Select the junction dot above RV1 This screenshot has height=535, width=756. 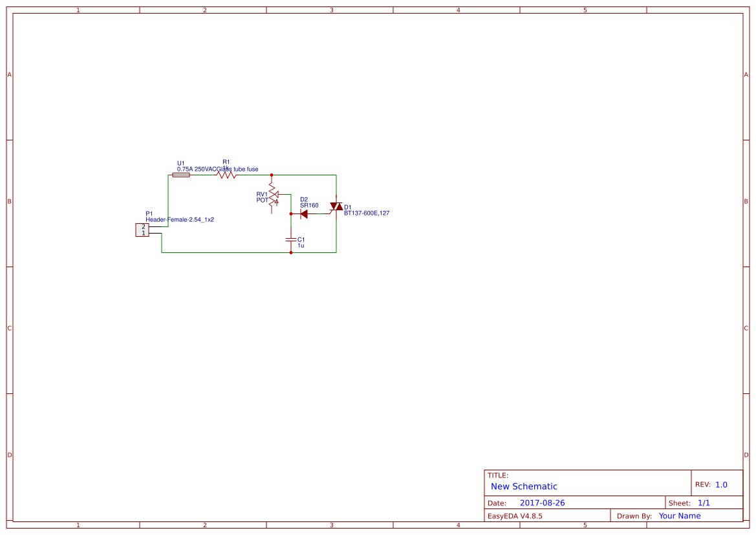point(272,175)
